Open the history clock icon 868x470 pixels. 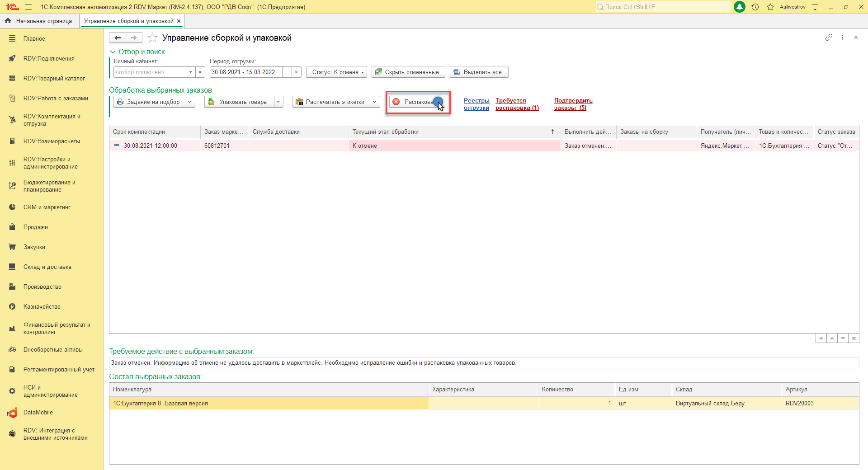[x=755, y=7]
